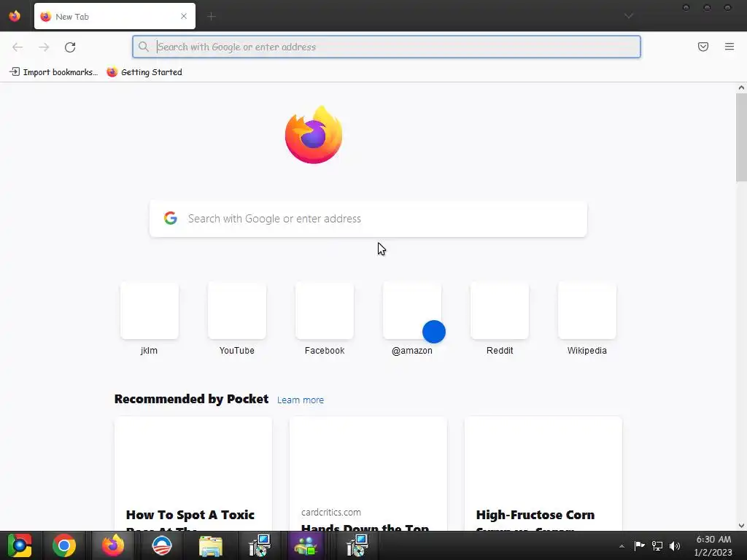Image resolution: width=747 pixels, height=560 pixels.
Task: Focus the address bar field
Action: click(387, 47)
